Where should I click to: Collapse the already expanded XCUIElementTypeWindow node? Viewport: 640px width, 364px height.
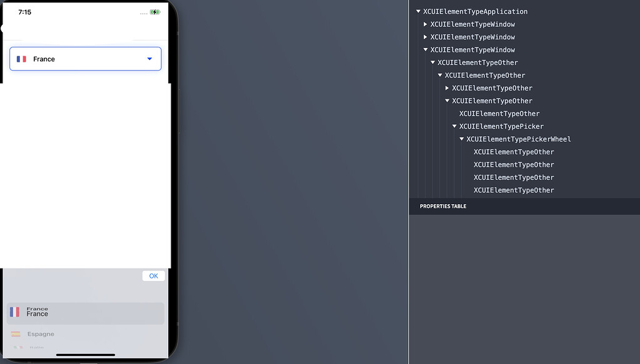[425, 50]
